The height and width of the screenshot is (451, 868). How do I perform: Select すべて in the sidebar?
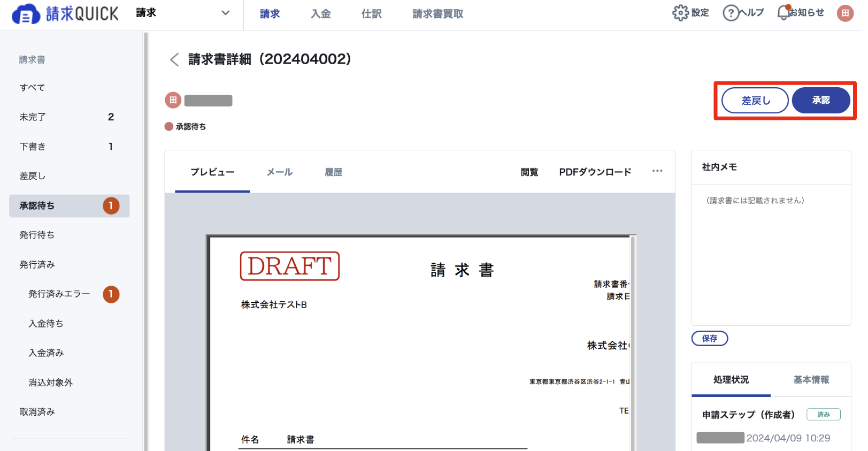70,88
